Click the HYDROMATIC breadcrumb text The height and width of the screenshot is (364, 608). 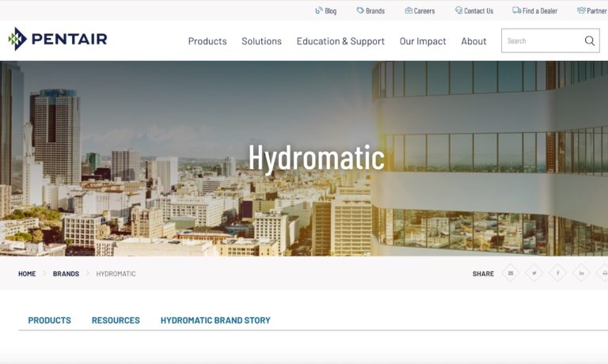(x=116, y=274)
